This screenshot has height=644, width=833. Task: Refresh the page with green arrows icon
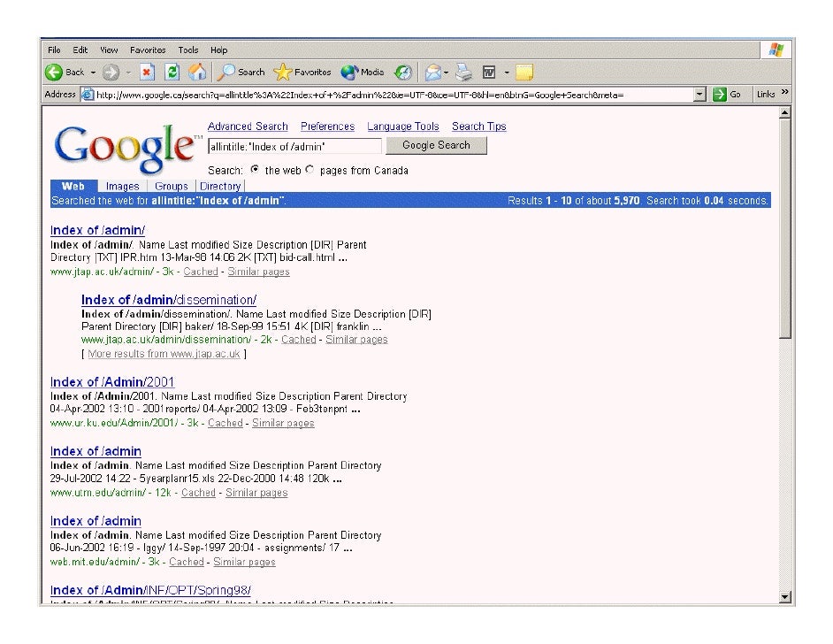[172, 73]
